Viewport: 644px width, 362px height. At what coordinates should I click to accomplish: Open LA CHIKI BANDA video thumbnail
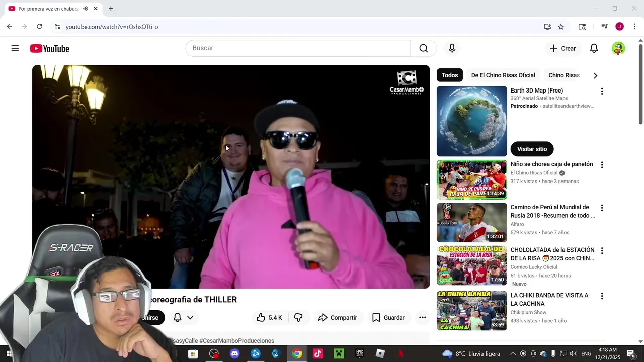pyautogui.click(x=472, y=311)
